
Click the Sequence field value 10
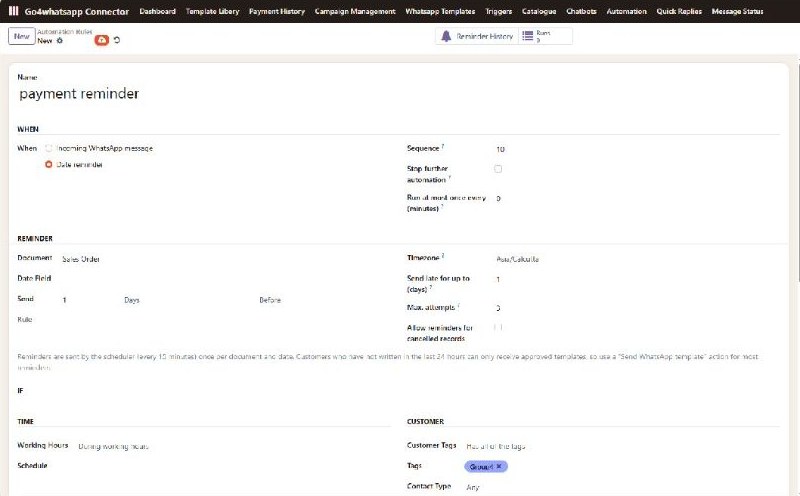click(x=637, y=149)
